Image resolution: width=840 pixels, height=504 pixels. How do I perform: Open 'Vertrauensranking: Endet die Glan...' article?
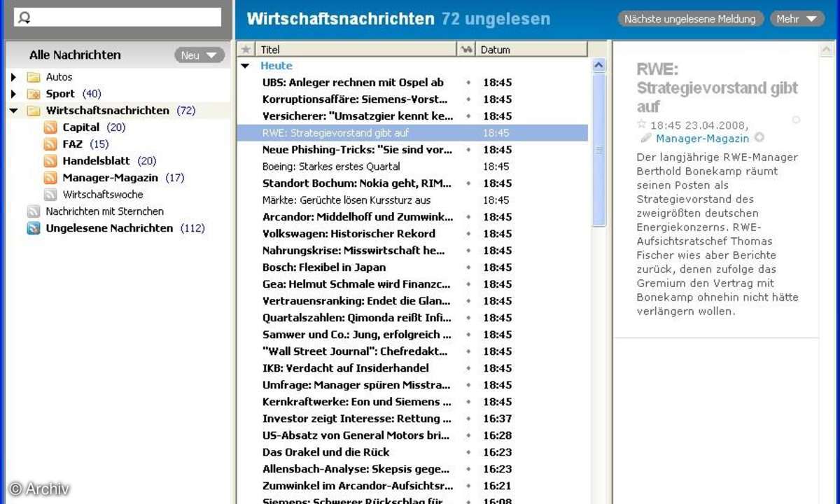(356, 301)
